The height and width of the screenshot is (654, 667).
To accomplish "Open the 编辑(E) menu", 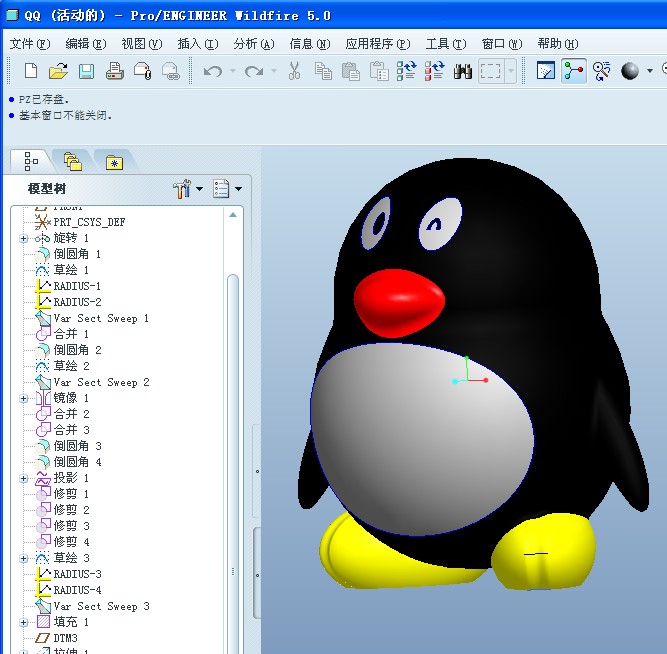I will pos(86,44).
